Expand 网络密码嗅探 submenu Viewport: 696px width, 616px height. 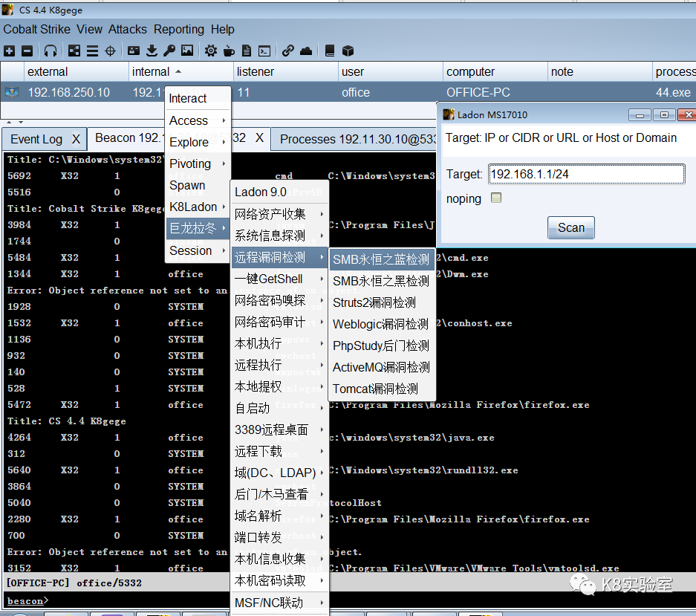coord(279,301)
